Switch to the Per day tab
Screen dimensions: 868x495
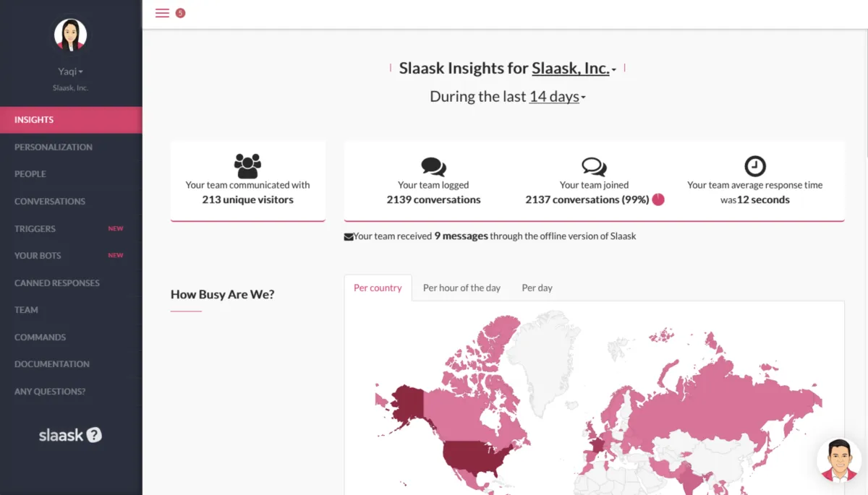pyautogui.click(x=537, y=288)
